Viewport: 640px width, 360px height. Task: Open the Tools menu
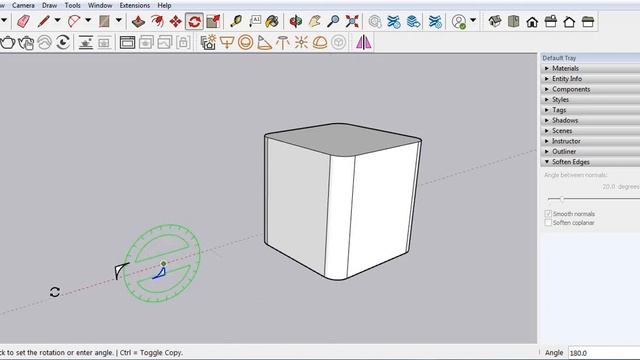(x=72, y=5)
